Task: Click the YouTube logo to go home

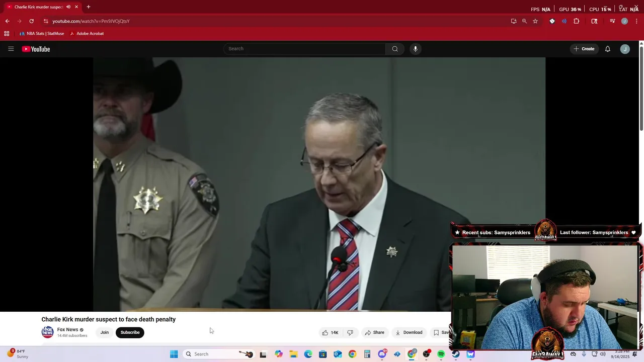Action: (x=36, y=49)
